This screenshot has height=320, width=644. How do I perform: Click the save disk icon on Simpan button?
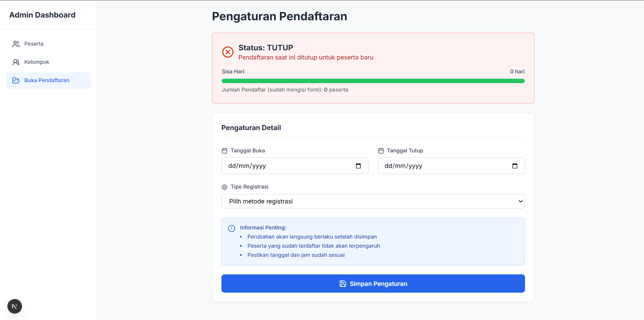[x=343, y=284]
